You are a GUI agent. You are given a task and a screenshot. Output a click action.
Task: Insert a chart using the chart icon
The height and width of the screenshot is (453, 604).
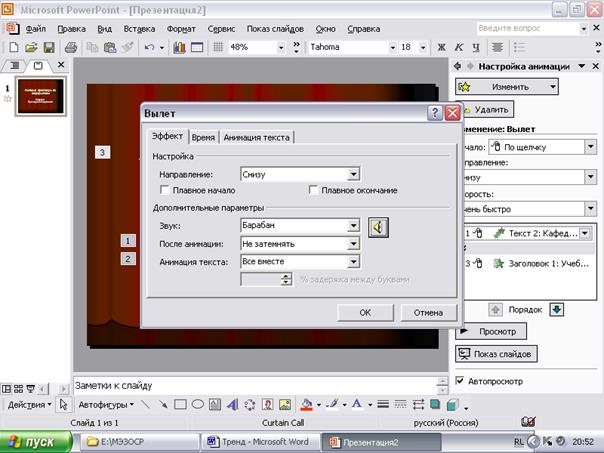pos(179,47)
